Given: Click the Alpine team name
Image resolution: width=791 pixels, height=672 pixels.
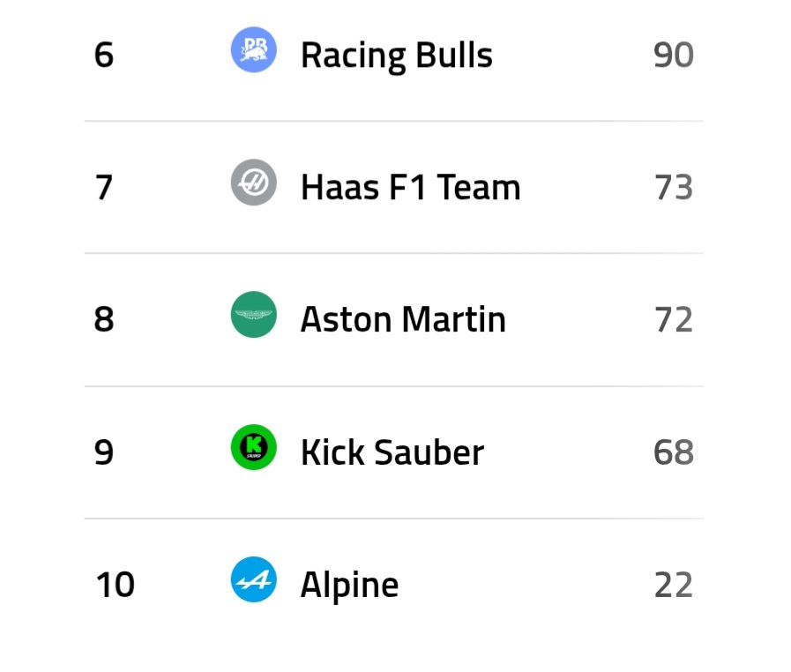Looking at the screenshot, I should 349,585.
